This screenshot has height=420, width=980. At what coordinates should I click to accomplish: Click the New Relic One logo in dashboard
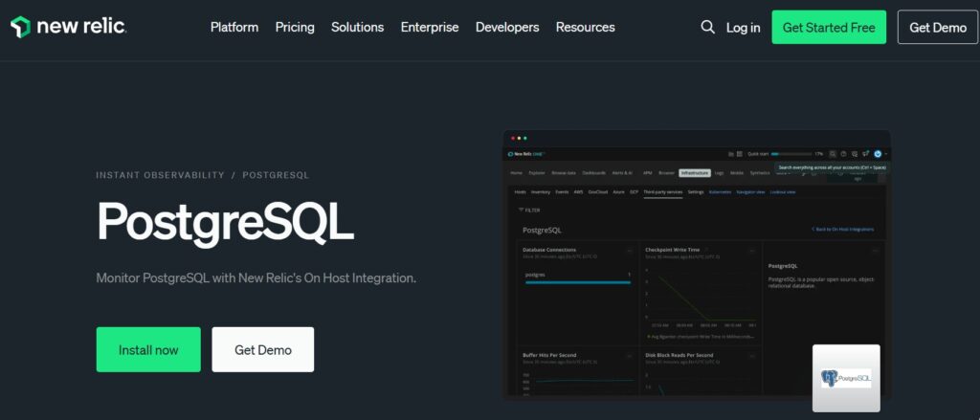click(x=526, y=153)
